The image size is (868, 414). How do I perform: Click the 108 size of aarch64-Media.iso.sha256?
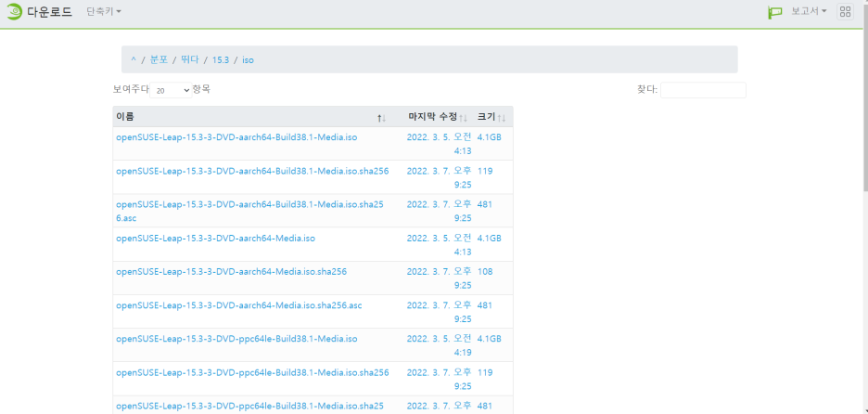485,272
